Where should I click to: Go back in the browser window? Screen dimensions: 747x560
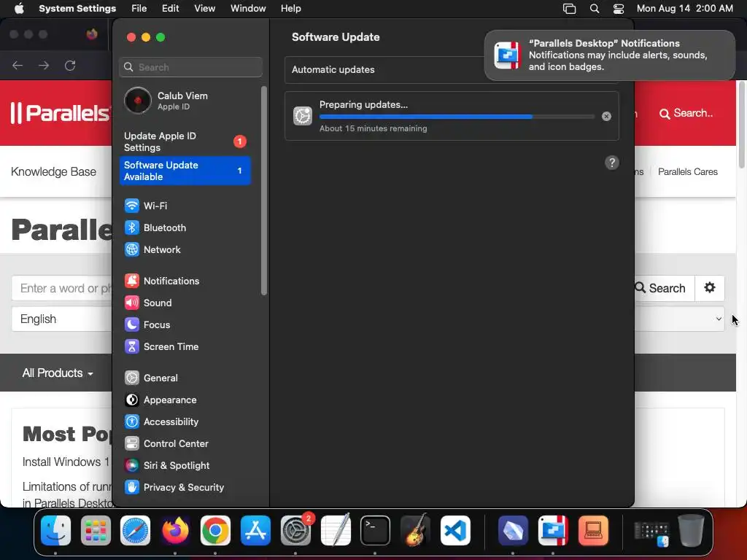pyautogui.click(x=18, y=66)
